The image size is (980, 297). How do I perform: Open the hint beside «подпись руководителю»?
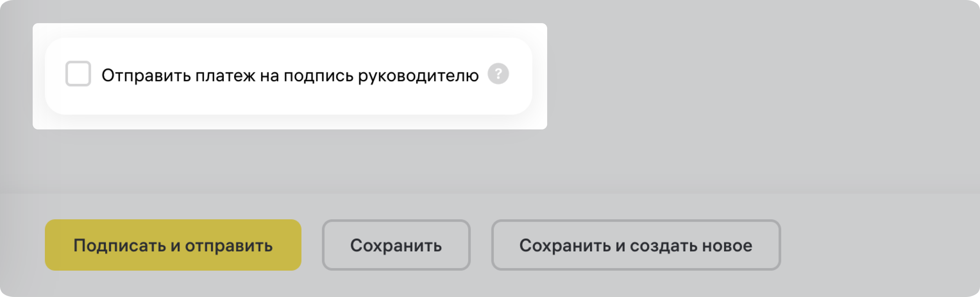(x=498, y=74)
